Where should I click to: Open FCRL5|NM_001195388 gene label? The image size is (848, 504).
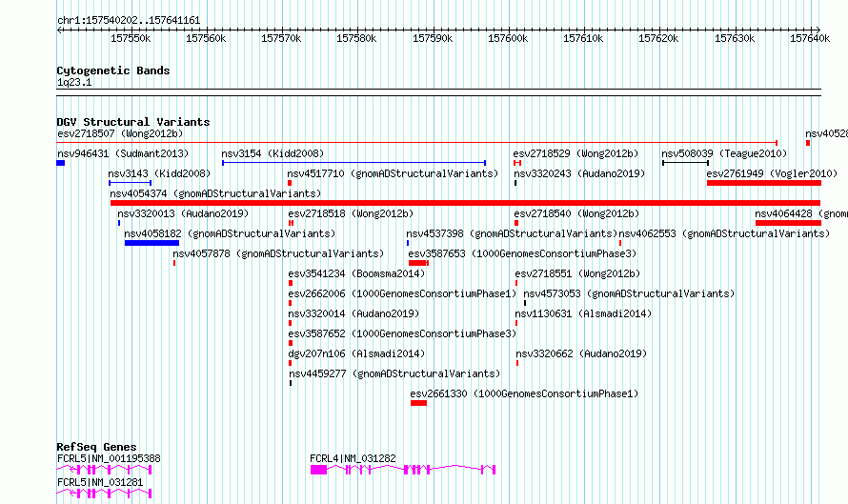tap(109, 458)
